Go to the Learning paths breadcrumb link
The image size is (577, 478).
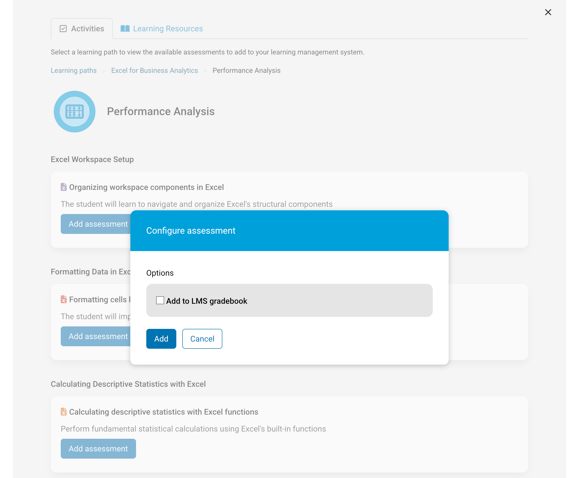pyautogui.click(x=74, y=70)
